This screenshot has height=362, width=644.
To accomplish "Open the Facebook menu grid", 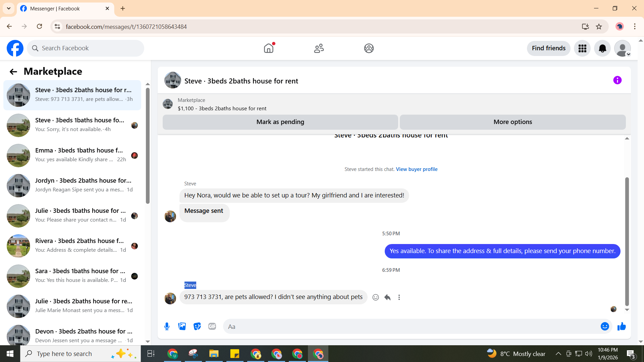I will coord(582,49).
